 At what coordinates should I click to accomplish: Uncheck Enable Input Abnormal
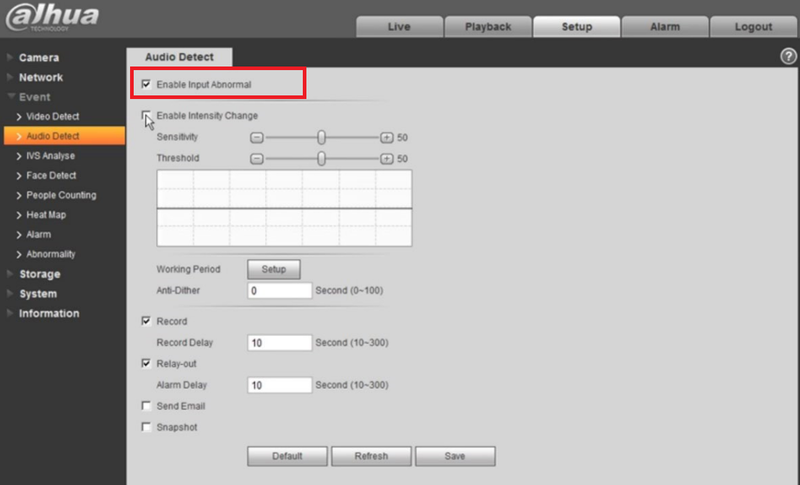[x=146, y=84]
